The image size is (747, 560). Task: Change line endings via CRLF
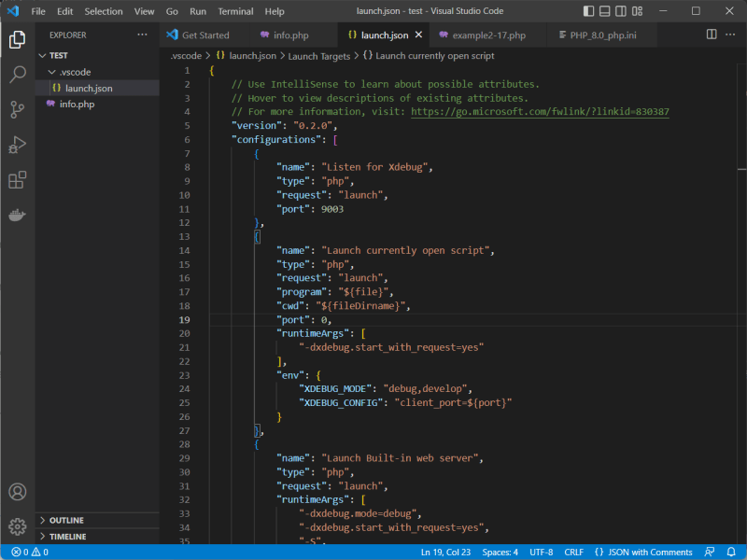coord(573,552)
